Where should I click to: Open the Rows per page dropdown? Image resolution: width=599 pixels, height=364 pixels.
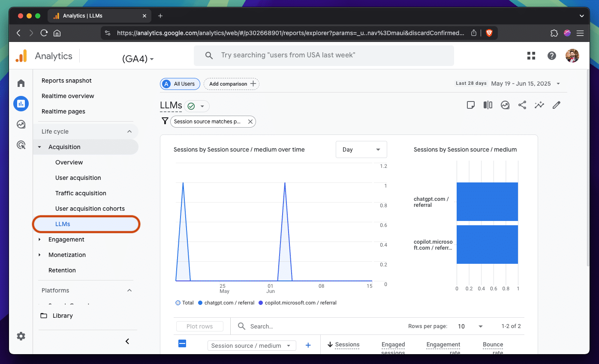[x=470, y=326]
